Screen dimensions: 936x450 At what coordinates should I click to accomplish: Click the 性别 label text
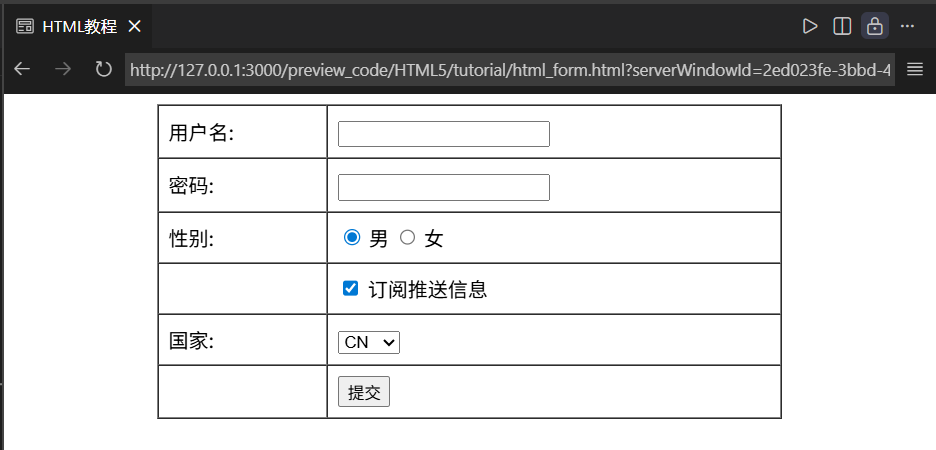coord(192,239)
